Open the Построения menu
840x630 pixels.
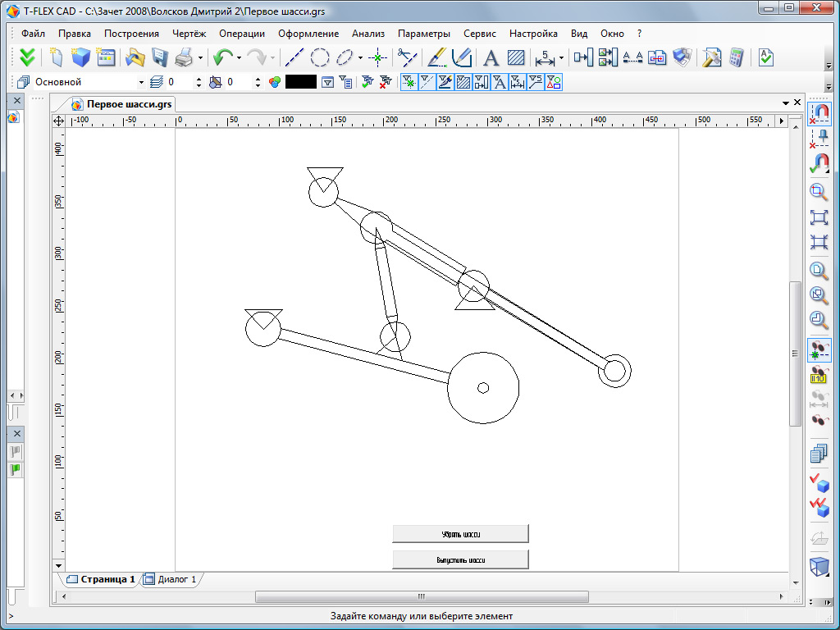pyautogui.click(x=131, y=33)
